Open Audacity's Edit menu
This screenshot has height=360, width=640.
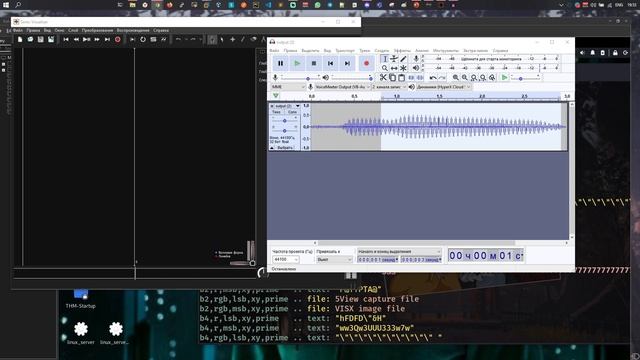pyautogui.click(x=290, y=51)
